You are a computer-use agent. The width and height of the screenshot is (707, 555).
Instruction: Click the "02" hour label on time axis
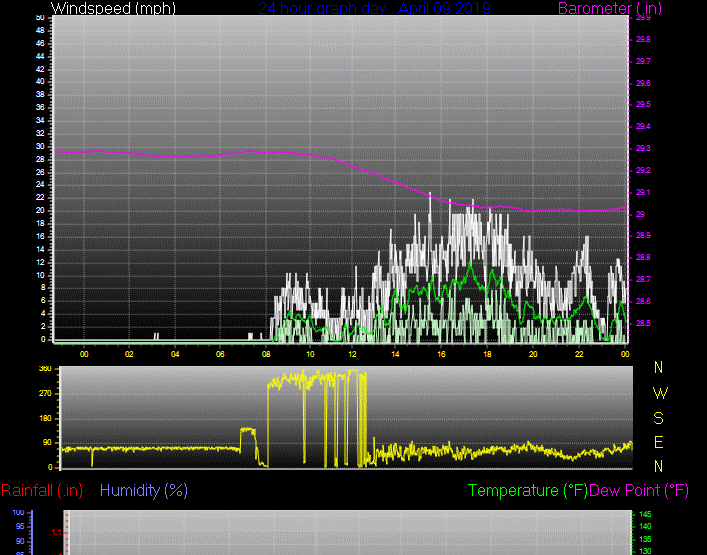129,354
